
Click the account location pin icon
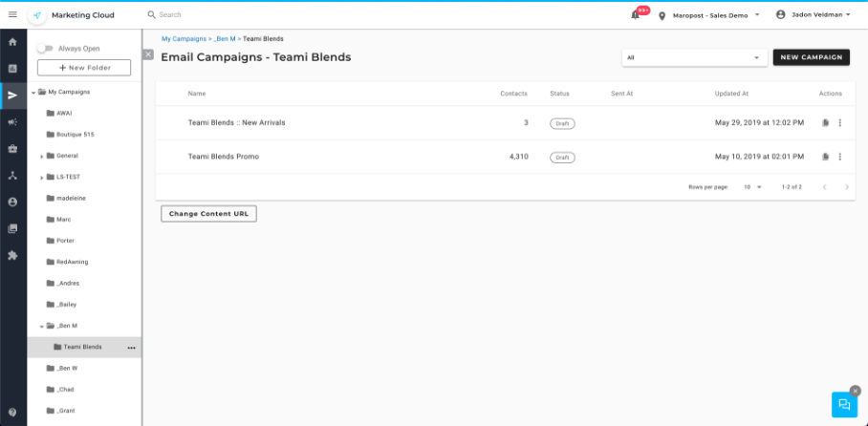coord(662,16)
